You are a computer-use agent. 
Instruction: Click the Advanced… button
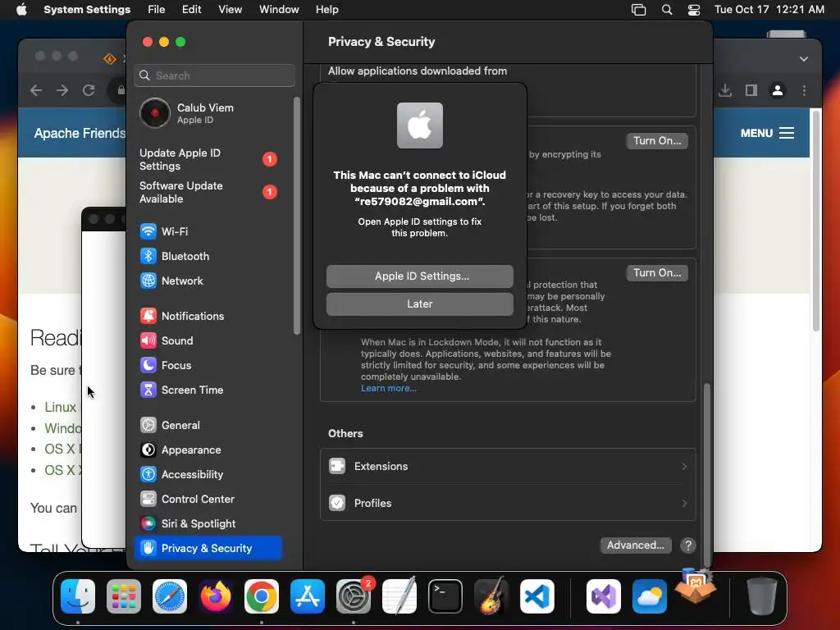tap(636, 546)
